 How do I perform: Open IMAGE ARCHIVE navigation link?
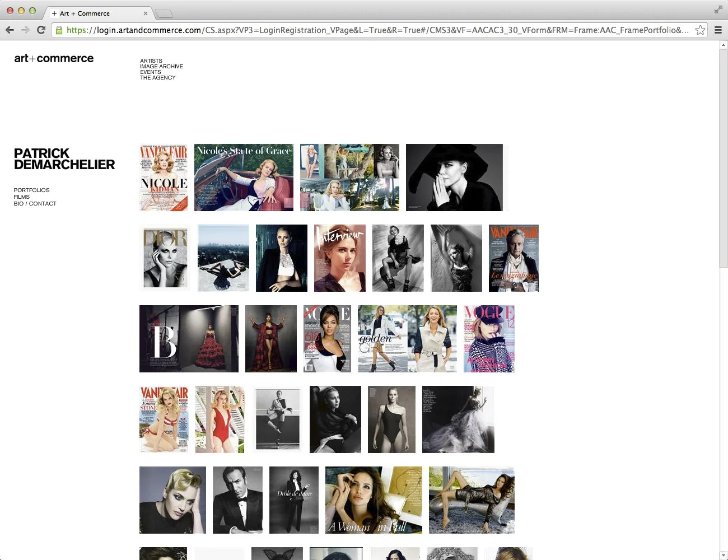(161, 66)
